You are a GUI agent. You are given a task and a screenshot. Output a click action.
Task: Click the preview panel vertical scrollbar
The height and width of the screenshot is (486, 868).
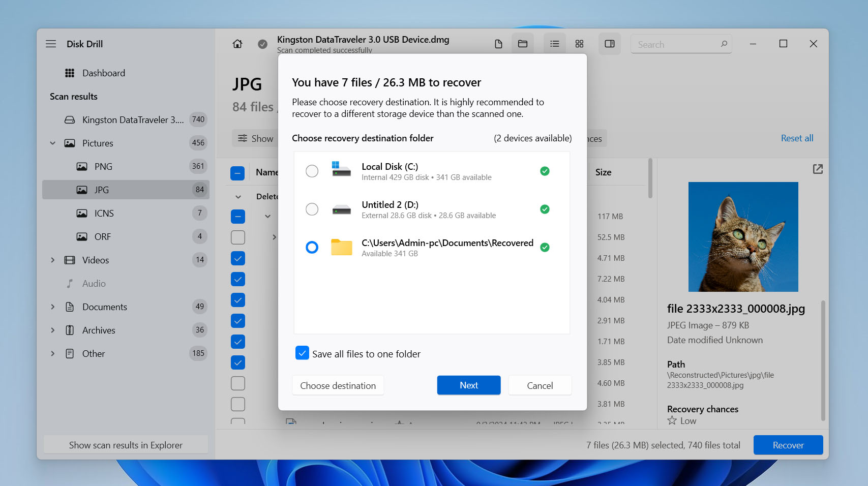pos(823,360)
